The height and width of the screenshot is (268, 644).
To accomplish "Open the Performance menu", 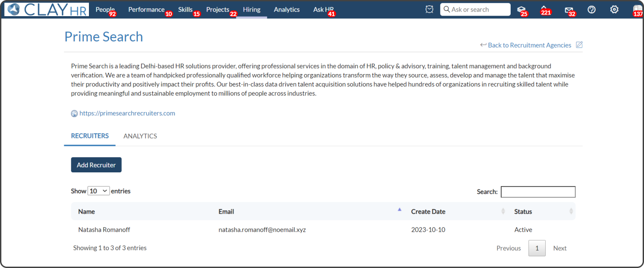I will tap(146, 9).
